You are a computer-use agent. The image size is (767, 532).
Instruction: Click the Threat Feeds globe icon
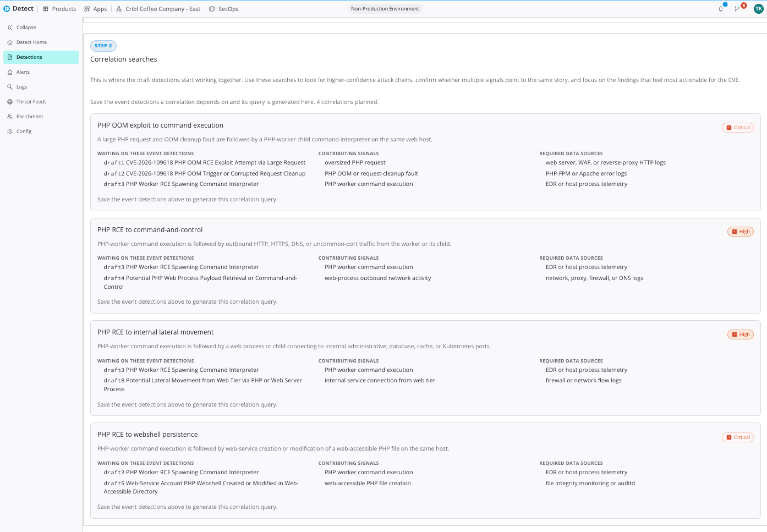point(10,102)
